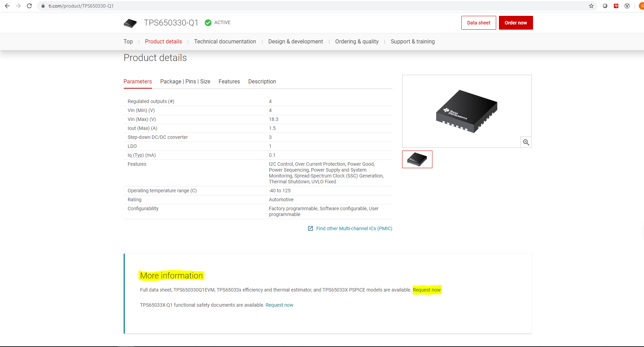Image resolution: width=644 pixels, height=347 pixels.
Task: Go to Ordering & quality section
Action: [357, 42]
